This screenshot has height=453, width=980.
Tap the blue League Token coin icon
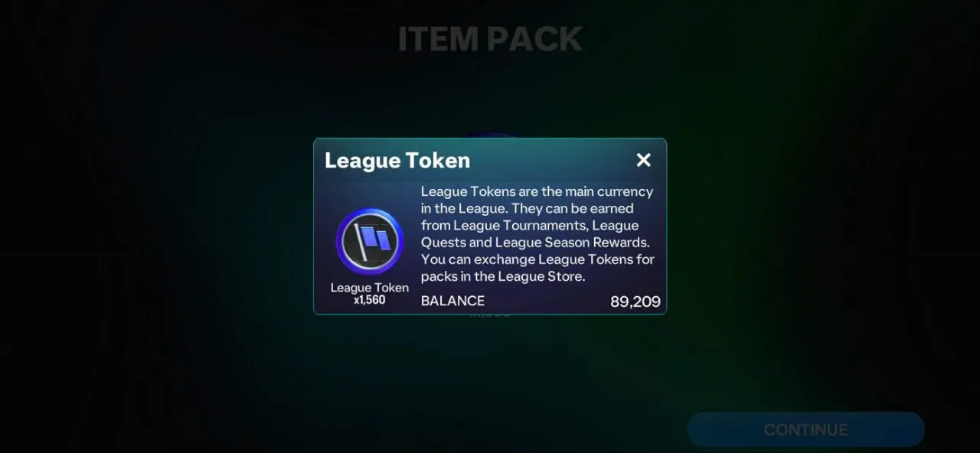tap(370, 241)
